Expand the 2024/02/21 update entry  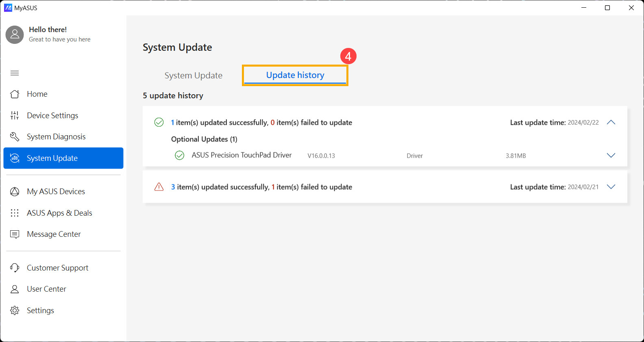pyautogui.click(x=611, y=187)
